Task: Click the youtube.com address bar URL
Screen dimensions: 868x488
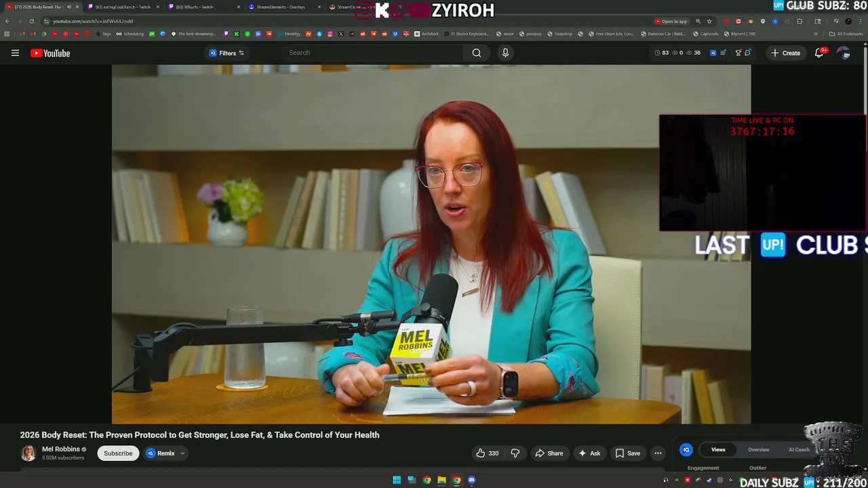Action: click(93, 21)
